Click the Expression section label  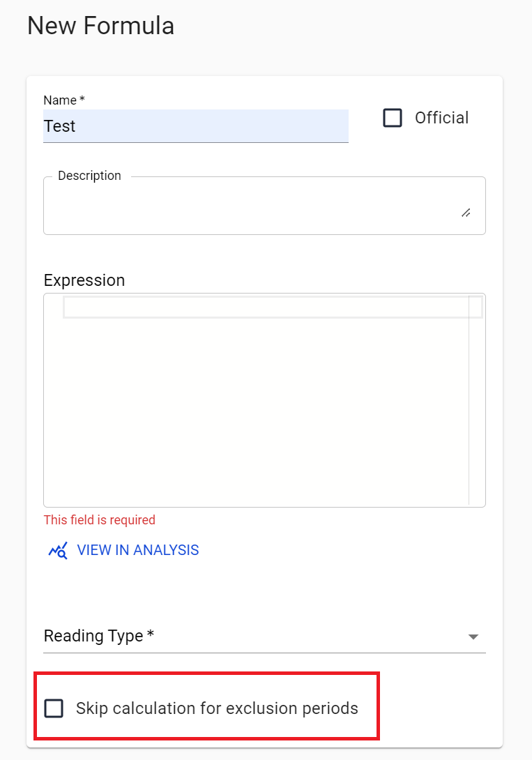point(84,280)
